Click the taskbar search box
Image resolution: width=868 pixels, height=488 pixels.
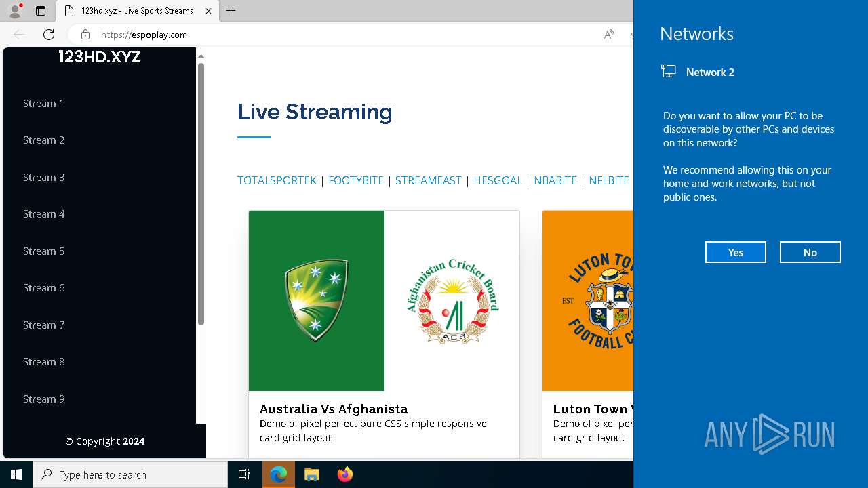(130, 474)
